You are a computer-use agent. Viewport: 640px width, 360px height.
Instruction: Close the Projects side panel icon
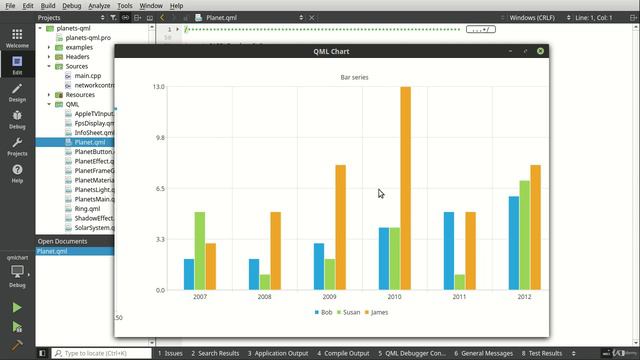coord(150,18)
